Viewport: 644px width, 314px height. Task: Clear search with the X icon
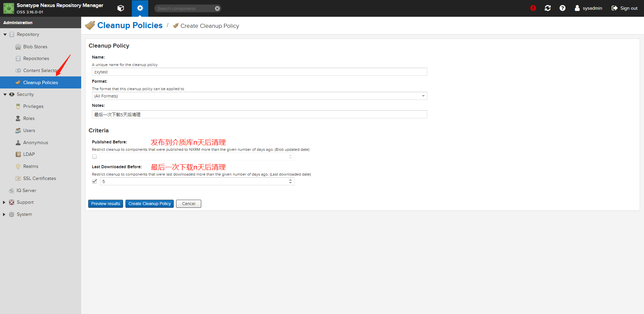point(217,8)
